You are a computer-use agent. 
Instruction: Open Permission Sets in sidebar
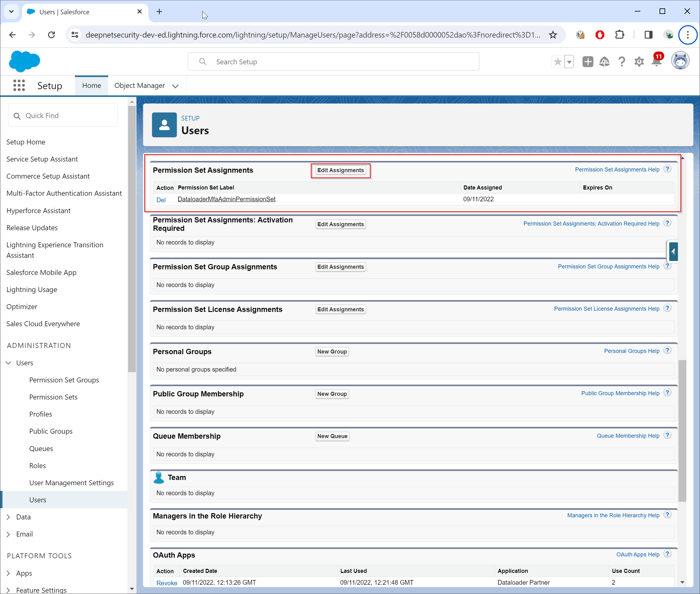point(53,397)
